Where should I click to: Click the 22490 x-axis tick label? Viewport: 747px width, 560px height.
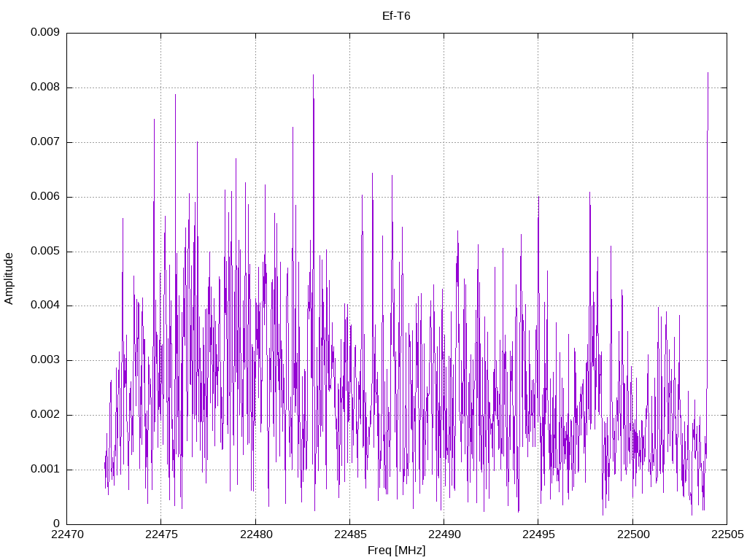pyautogui.click(x=444, y=534)
